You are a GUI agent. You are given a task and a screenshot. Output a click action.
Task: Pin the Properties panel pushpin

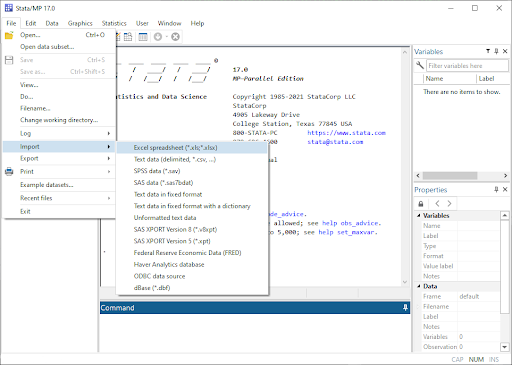[496, 189]
